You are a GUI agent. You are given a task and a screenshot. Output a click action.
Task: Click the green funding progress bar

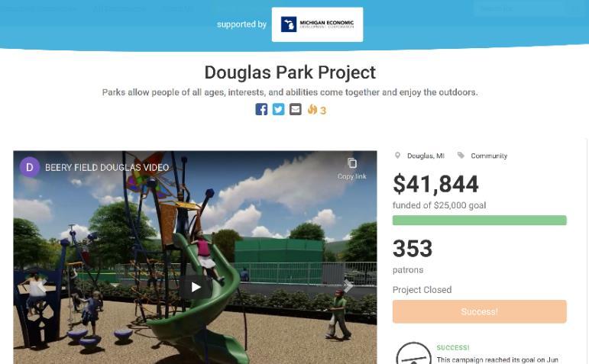point(479,221)
